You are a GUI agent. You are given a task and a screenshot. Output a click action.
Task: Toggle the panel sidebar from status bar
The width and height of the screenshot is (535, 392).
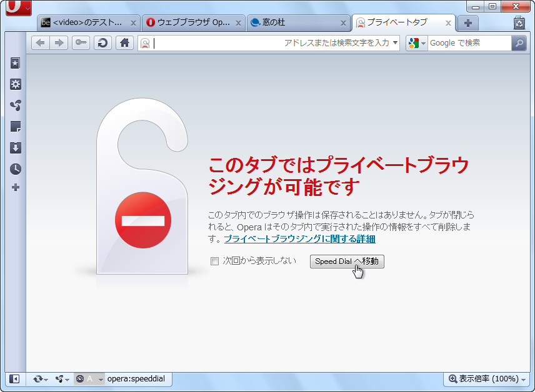[x=14, y=379]
